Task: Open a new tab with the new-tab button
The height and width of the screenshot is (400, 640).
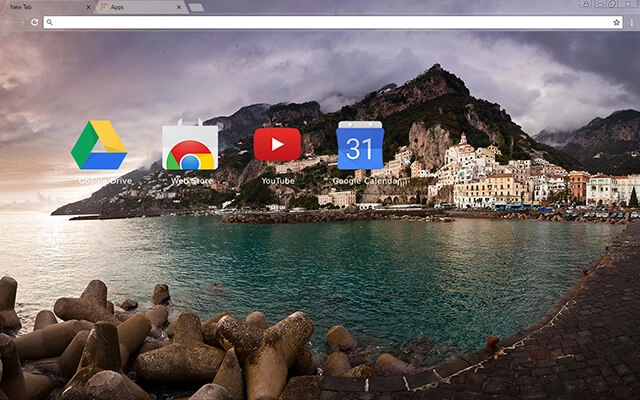Action: [196, 7]
